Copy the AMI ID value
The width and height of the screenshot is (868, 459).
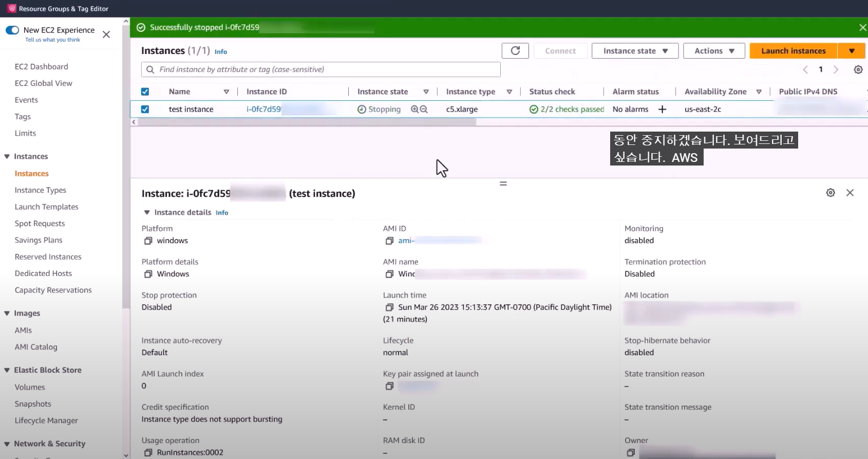390,241
